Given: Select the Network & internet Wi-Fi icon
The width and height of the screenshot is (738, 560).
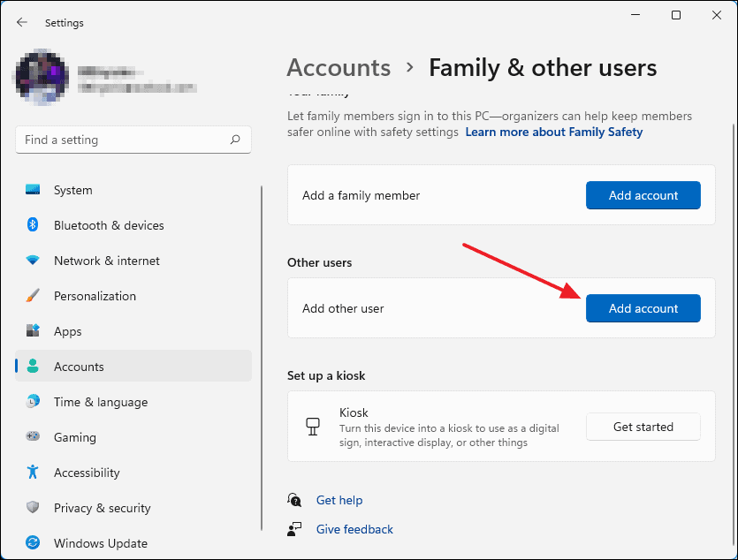Looking at the screenshot, I should (x=33, y=260).
